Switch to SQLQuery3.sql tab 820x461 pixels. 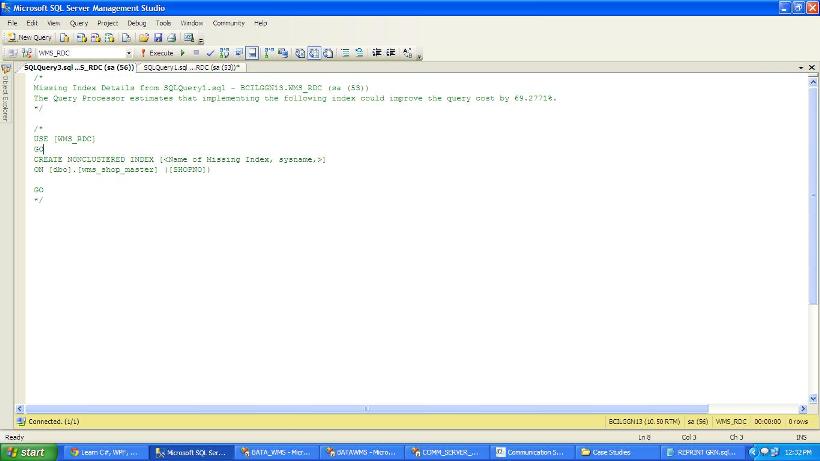pyautogui.click(x=78, y=67)
